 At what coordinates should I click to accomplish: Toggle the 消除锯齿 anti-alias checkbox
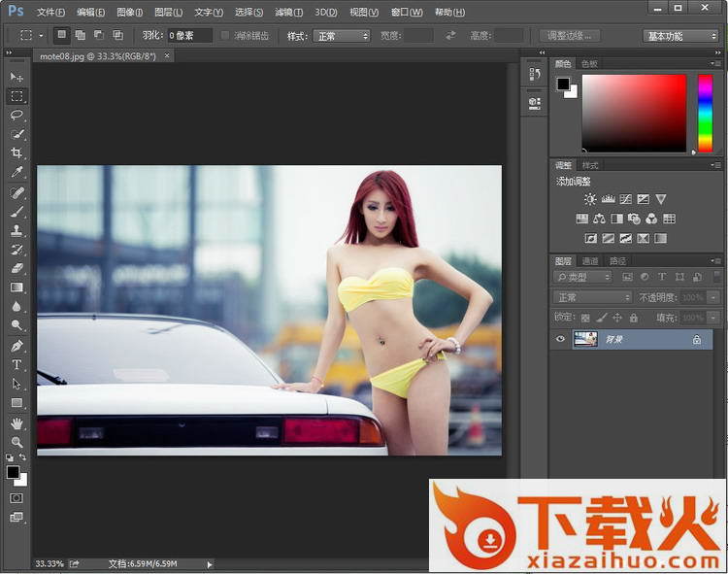(x=225, y=36)
